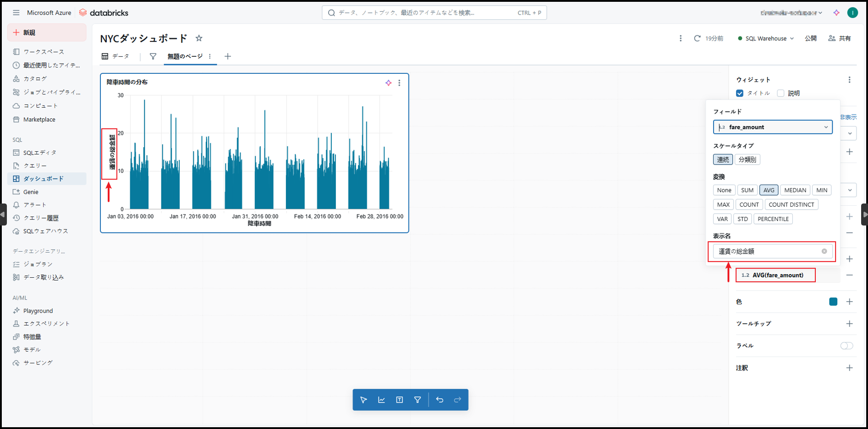Expand the SQL Warehouse selector
Viewport: 868px width, 429px height.
tap(766, 38)
